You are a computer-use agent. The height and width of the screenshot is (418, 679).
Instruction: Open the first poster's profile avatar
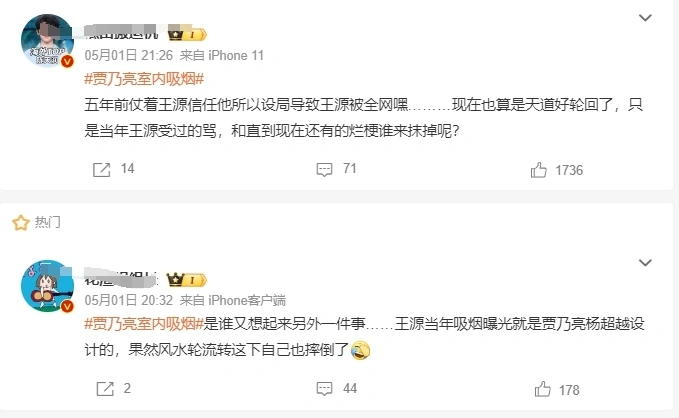point(47,42)
